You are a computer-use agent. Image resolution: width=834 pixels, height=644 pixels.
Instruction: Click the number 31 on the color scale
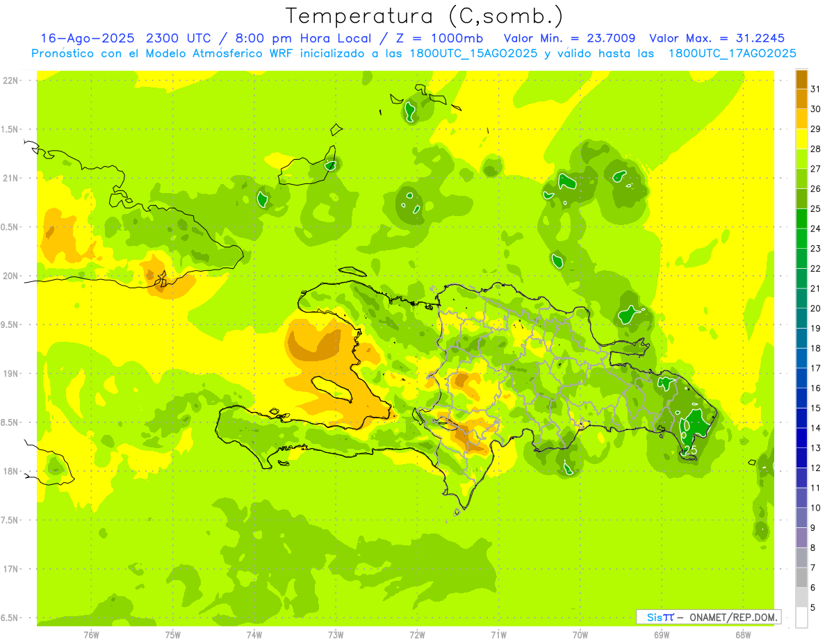816,89
